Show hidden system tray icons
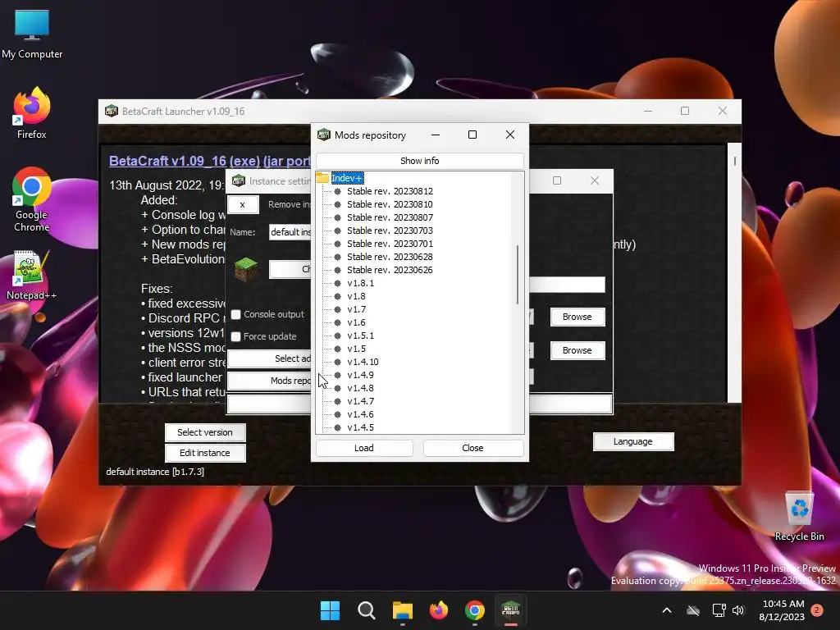 click(667, 610)
